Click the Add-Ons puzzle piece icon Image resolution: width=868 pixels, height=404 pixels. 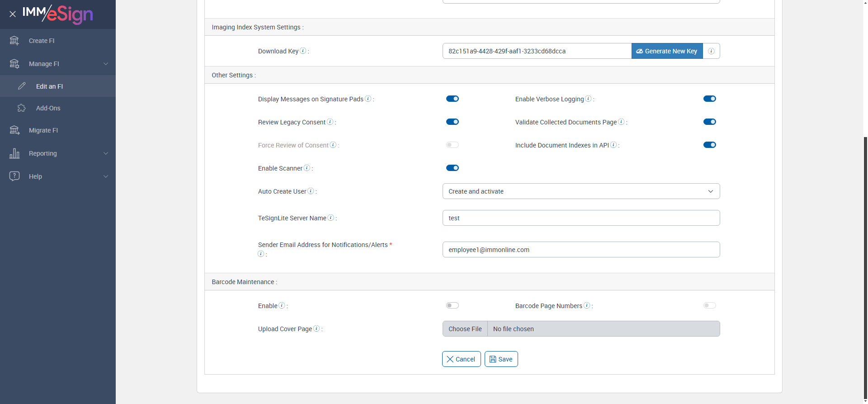22,108
